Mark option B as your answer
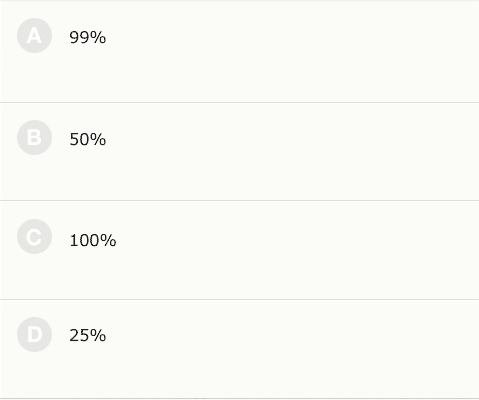This screenshot has height=400, width=479. click(x=34, y=138)
